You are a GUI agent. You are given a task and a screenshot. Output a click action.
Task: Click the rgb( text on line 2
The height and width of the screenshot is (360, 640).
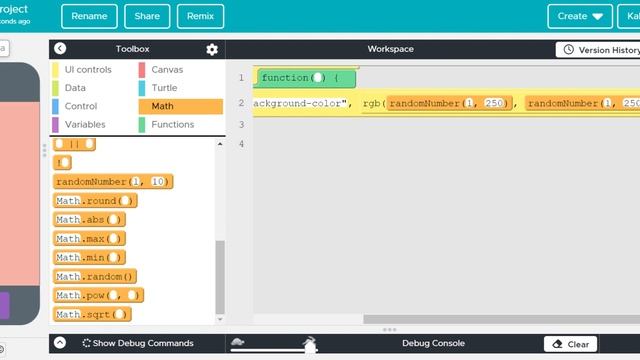pos(374,104)
